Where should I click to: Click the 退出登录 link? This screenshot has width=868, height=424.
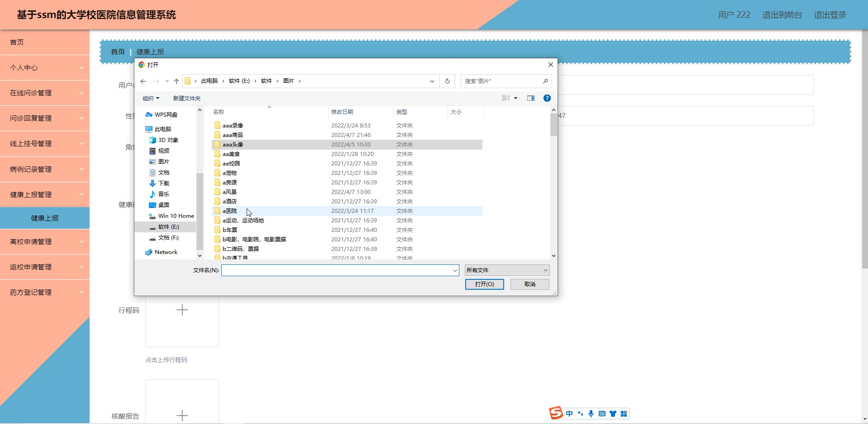coord(830,15)
